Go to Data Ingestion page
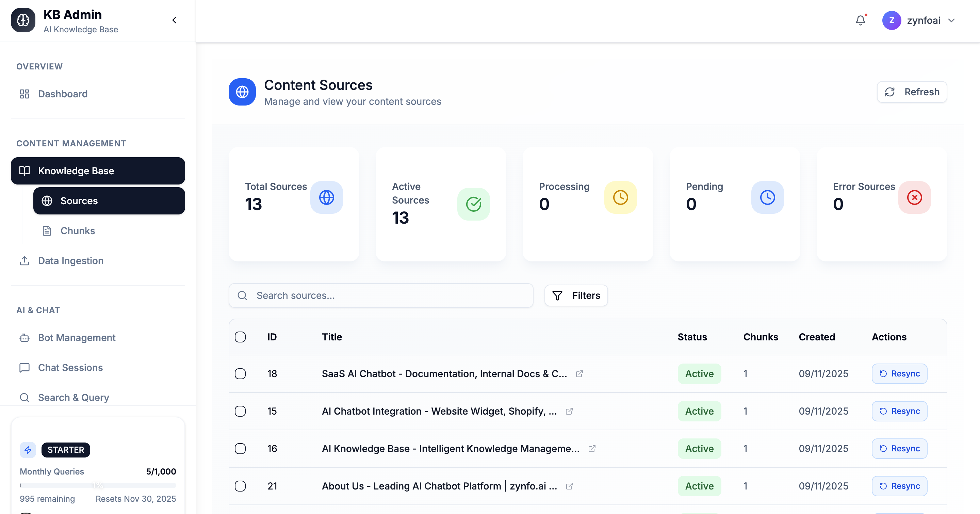Viewport: 980px width, 514px height. pos(70,261)
